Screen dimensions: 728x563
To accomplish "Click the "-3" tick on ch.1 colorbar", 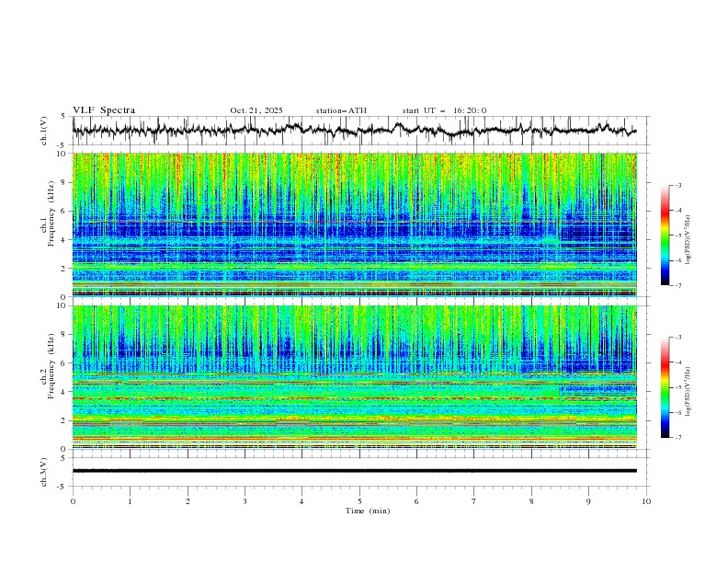I will coord(678,185).
